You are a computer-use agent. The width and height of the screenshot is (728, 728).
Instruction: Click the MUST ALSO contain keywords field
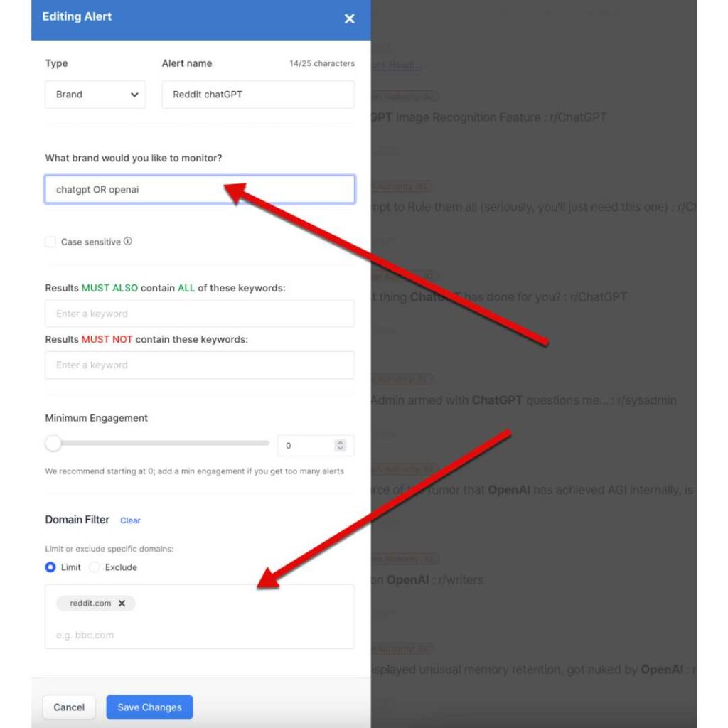(200, 314)
